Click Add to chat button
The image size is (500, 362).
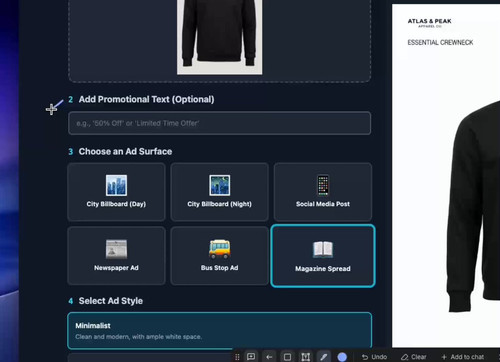tap(463, 357)
